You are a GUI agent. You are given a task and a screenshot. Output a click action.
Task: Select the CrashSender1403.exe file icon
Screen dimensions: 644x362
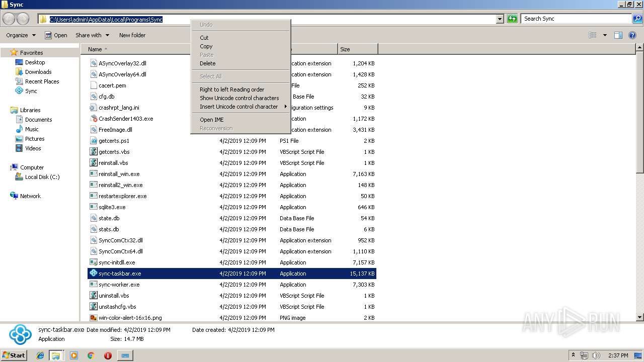93,118
